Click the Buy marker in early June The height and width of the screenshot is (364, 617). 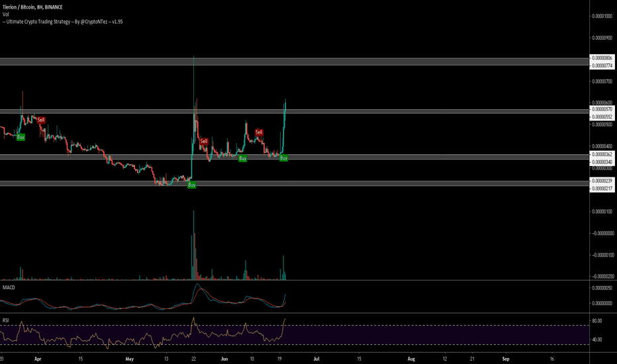(x=243, y=158)
